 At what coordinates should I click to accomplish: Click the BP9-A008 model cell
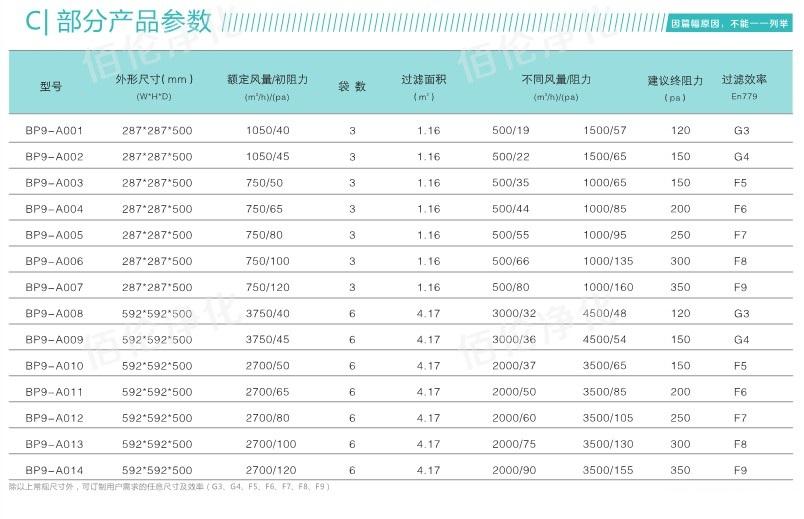54,313
